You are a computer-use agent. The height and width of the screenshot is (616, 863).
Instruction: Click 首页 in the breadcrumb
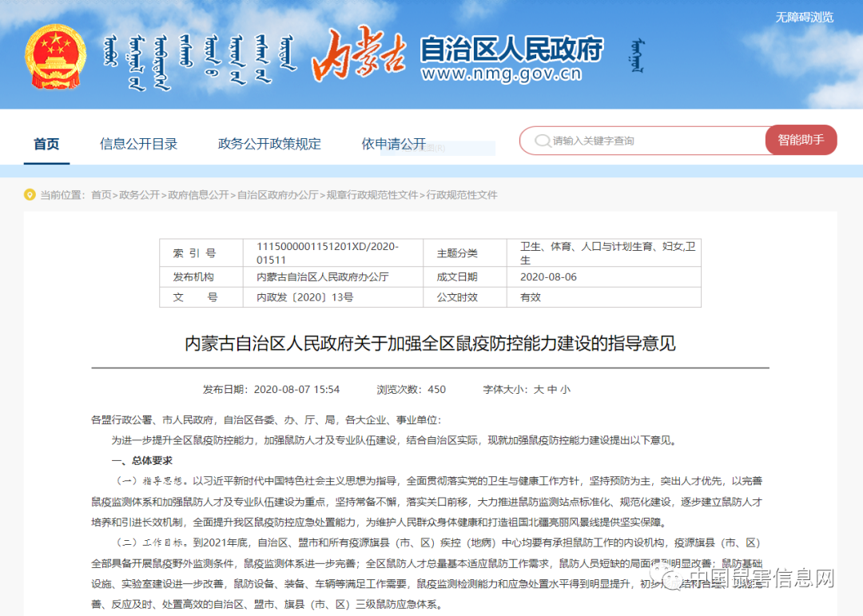pyautogui.click(x=101, y=195)
